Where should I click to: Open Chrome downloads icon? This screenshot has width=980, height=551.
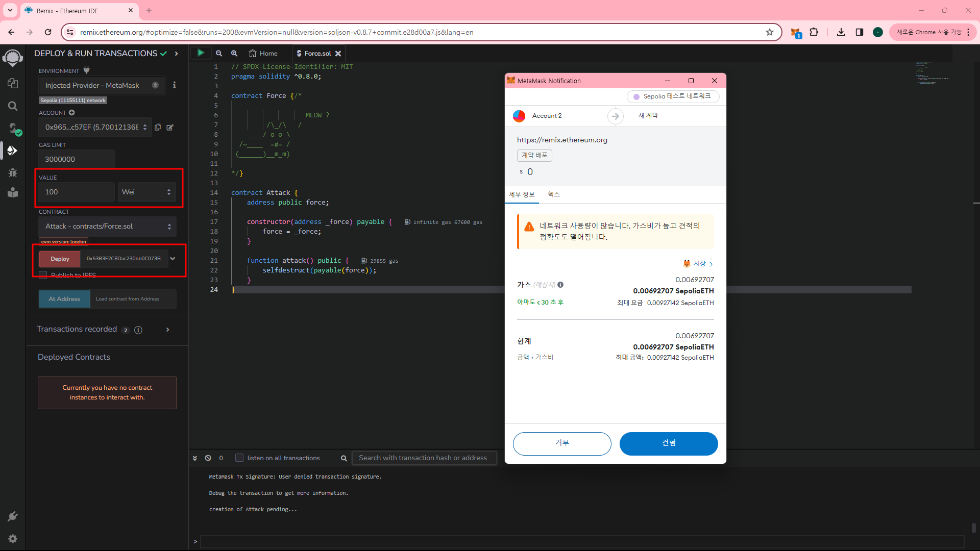841,32
